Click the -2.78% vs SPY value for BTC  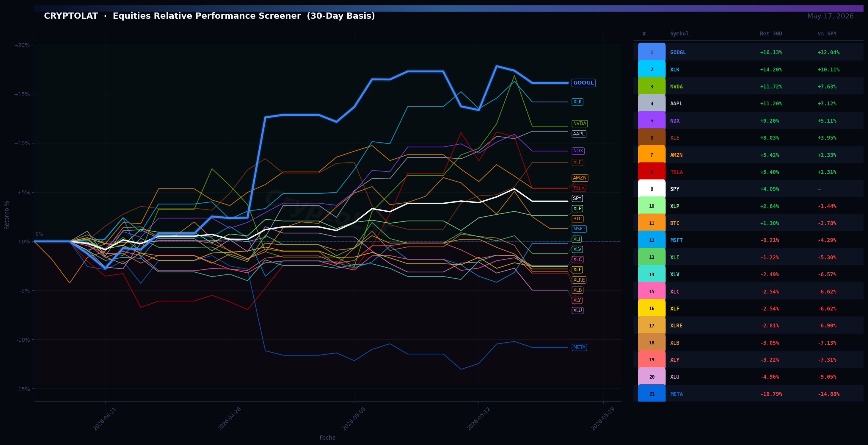click(827, 223)
